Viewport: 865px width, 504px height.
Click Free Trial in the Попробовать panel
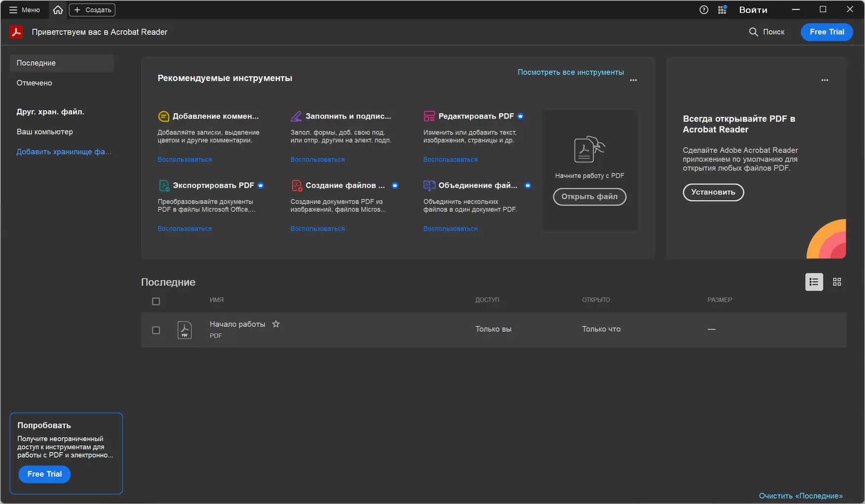(44, 474)
